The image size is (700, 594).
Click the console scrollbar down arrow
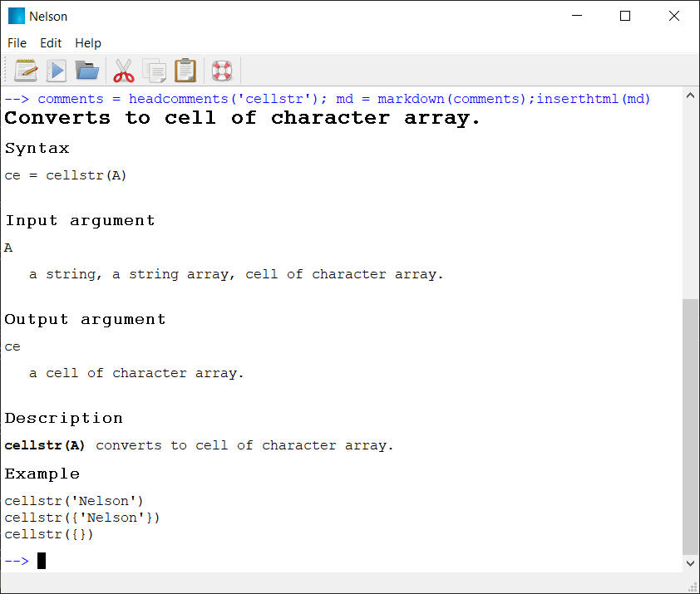691,562
